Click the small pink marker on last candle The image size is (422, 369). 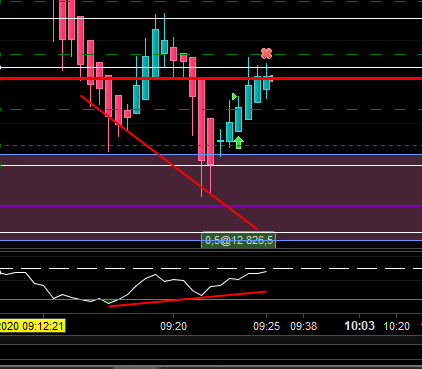(271, 79)
